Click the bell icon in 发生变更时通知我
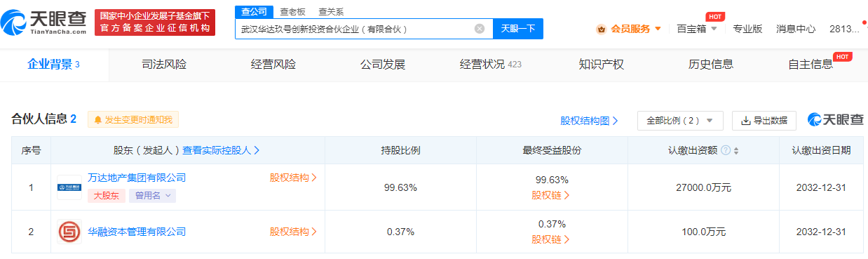Viewport: 868px width, 259px height. (x=98, y=120)
